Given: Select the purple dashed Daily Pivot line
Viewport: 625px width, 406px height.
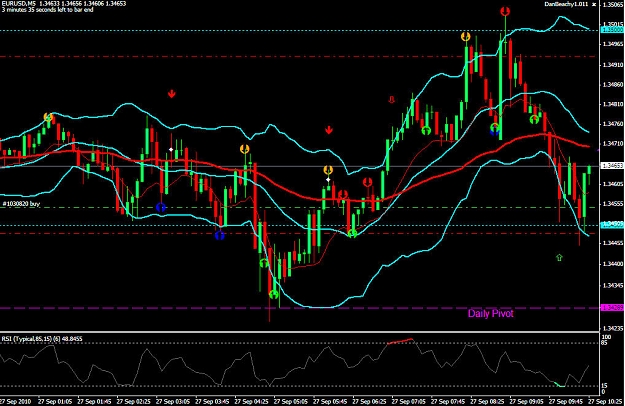Looking at the screenshot, I should coord(300,308).
